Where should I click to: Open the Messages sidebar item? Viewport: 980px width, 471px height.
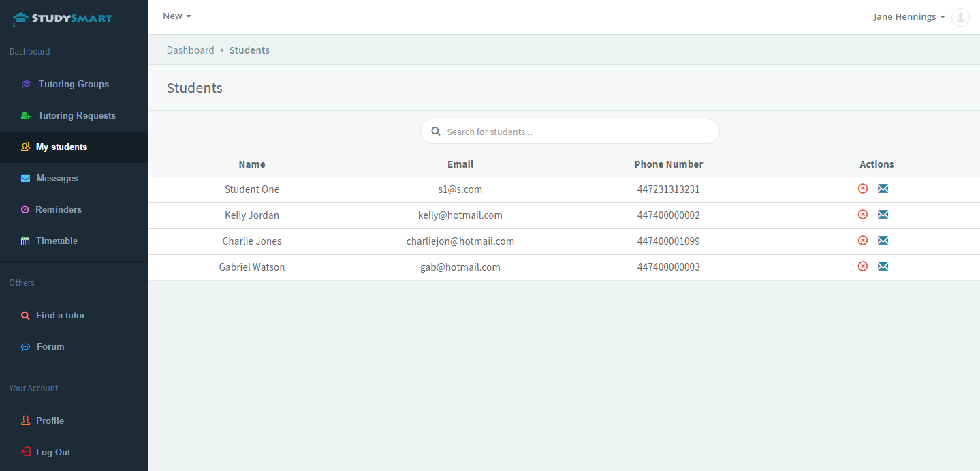(57, 179)
